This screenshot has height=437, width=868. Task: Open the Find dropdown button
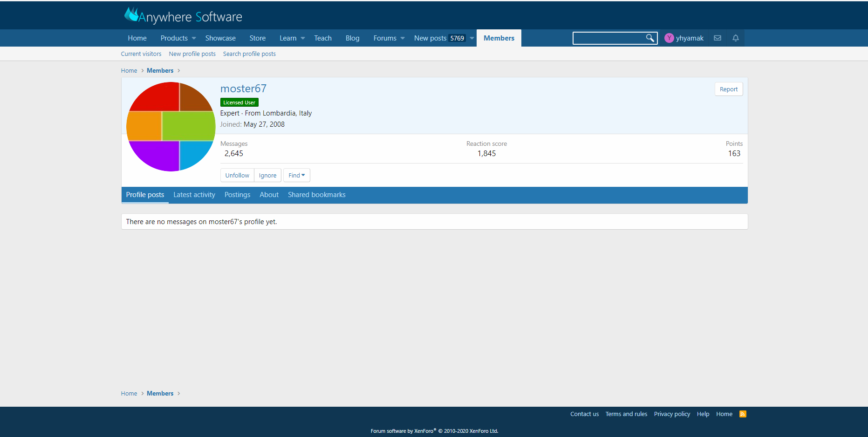[297, 175]
